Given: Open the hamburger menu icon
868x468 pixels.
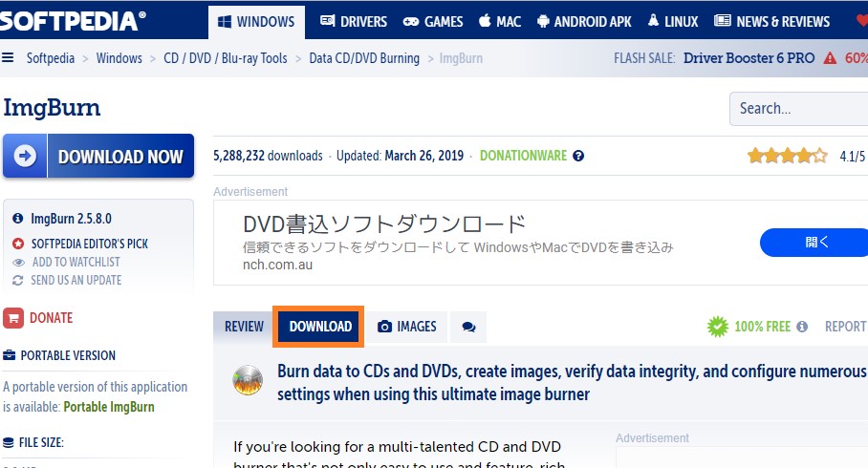Looking at the screenshot, I should pyautogui.click(x=8, y=57).
